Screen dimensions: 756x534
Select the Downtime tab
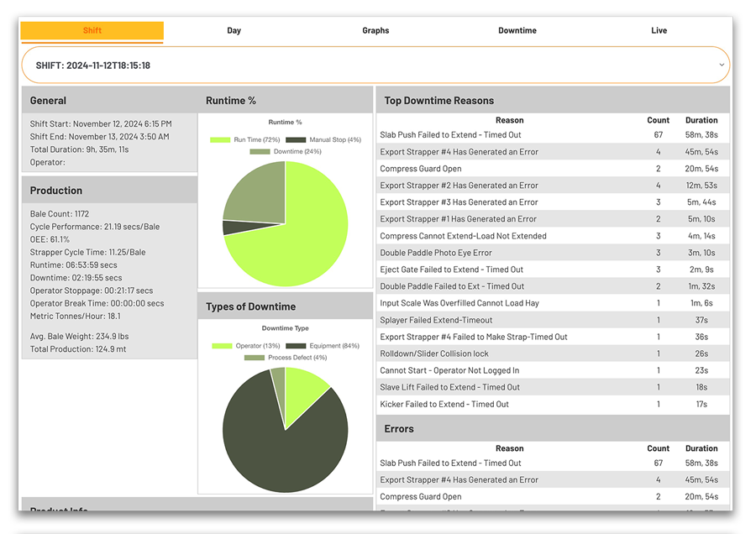[x=517, y=30]
